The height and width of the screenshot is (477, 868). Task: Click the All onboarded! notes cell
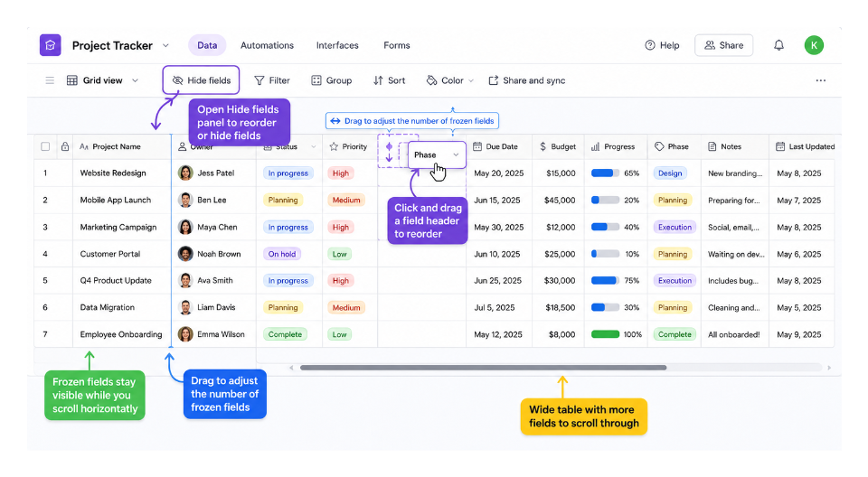click(734, 334)
